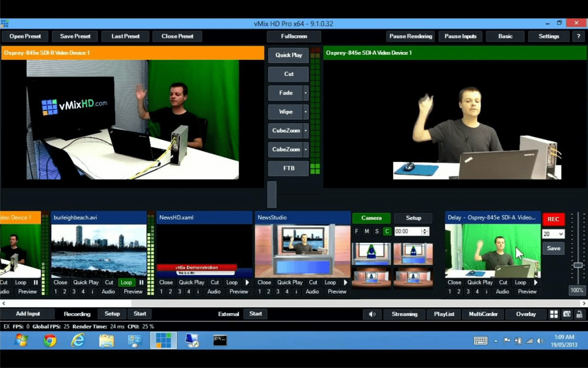Open fullscreen output grid icon bottom right
The height and width of the screenshot is (368, 588).
click(554, 314)
